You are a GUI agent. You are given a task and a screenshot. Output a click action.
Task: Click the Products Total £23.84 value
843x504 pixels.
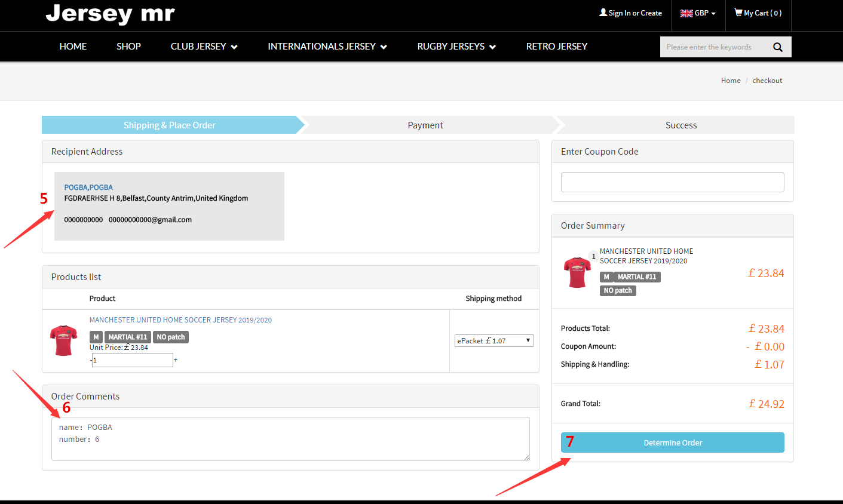click(767, 329)
